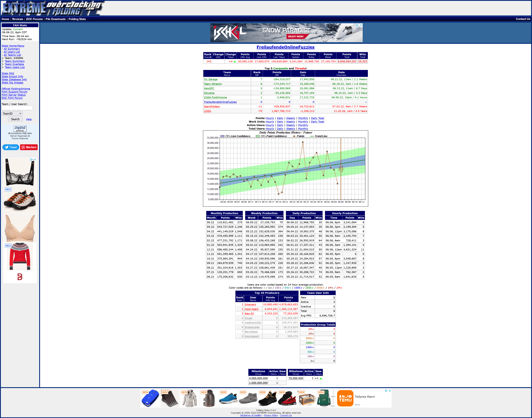Open the TeamID search type dropdown
The height and width of the screenshot is (418, 532).
pyautogui.click(x=12, y=113)
